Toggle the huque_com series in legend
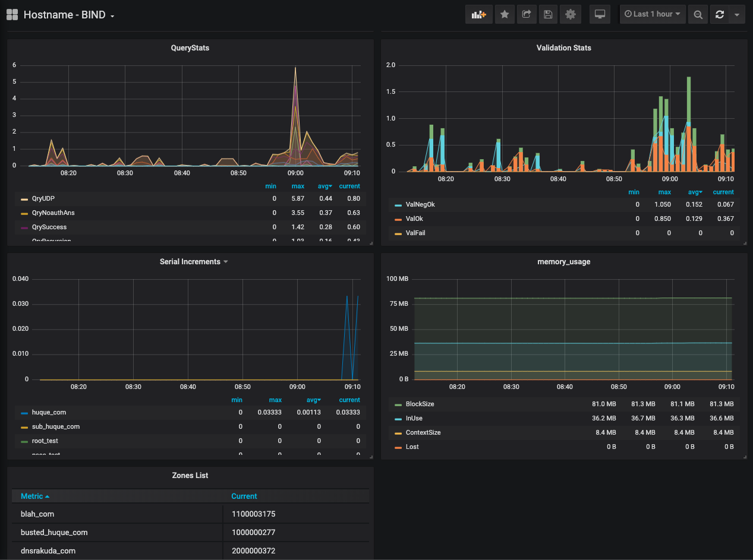This screenshot has width=753, height=560. point(49,412)
